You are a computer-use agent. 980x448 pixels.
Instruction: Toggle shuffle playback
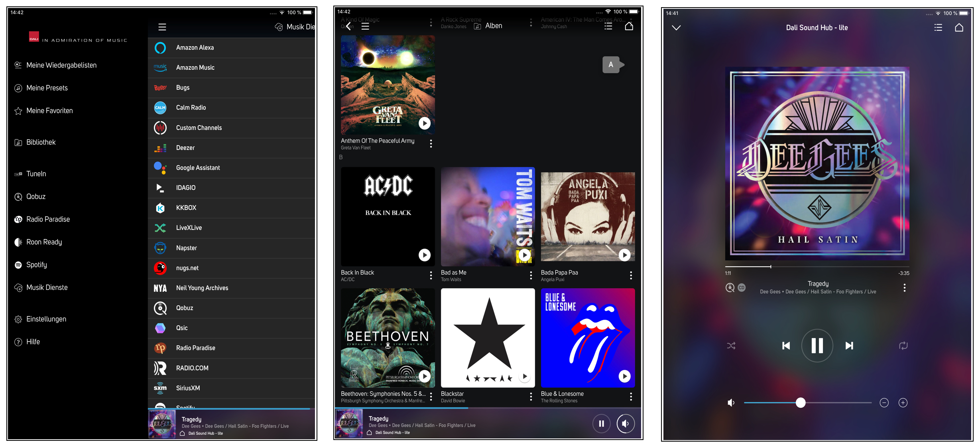tap(731, 346)
